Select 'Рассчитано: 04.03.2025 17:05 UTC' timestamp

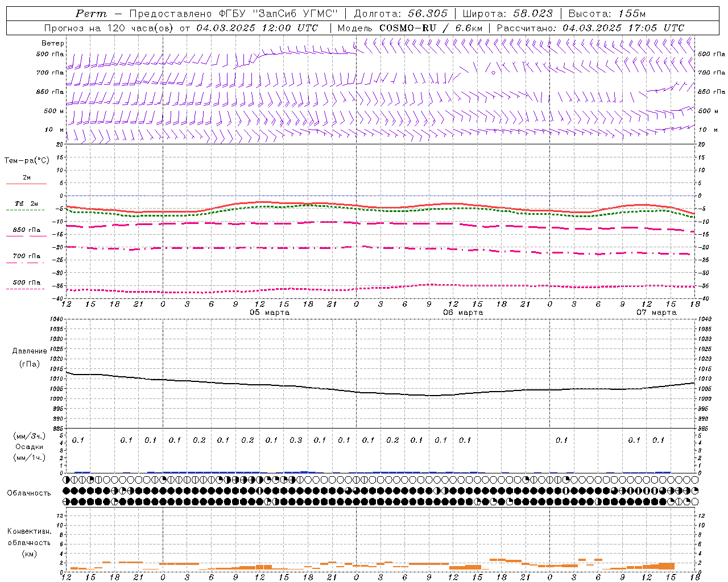pyautogui.click(x=590, y=28)
